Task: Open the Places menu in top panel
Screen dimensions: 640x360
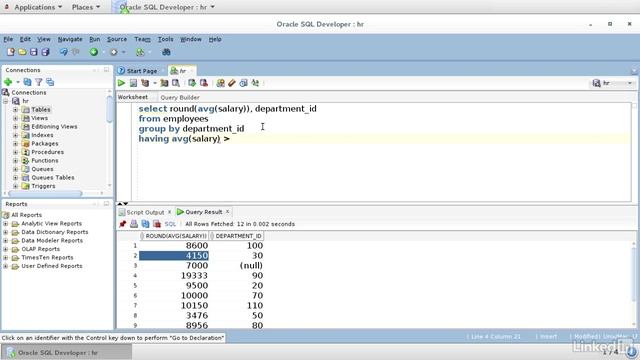Action: click(86, 7)
